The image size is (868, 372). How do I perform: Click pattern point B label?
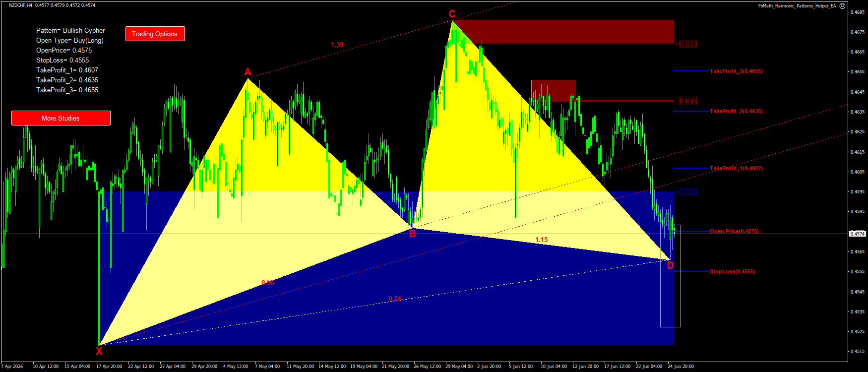[412, 234]
